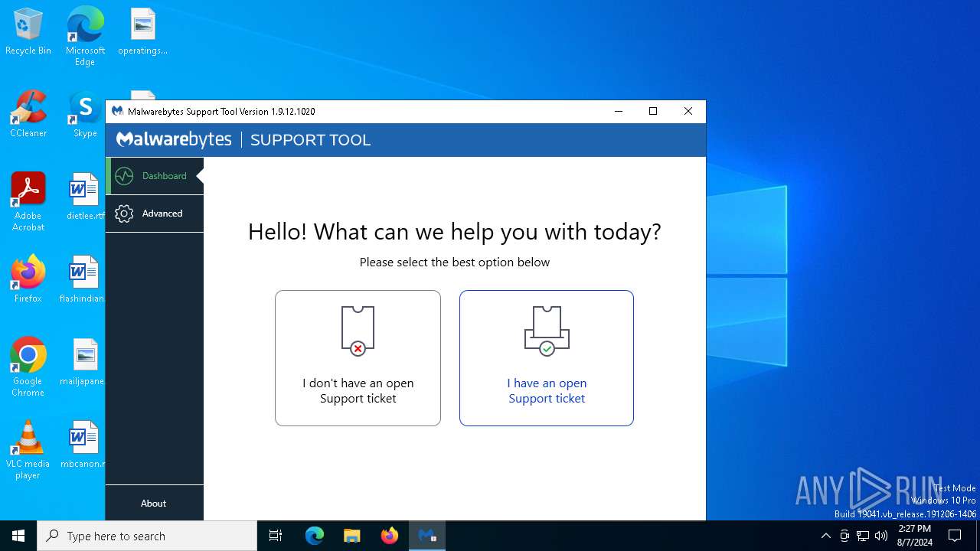This screenshot has width=980, height=551.
Task: Select the mbcanon document icon
Action: point(83,445)
